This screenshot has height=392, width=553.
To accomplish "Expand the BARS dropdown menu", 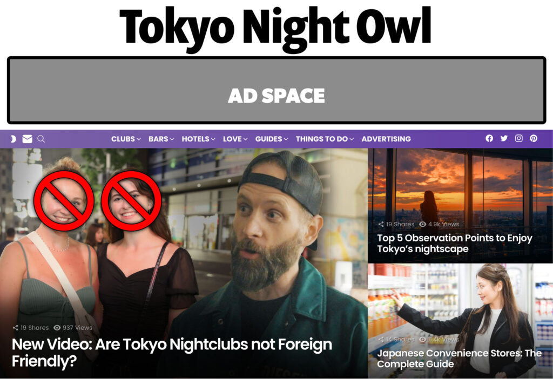I will pyautogui.click(x=161, y=139).
